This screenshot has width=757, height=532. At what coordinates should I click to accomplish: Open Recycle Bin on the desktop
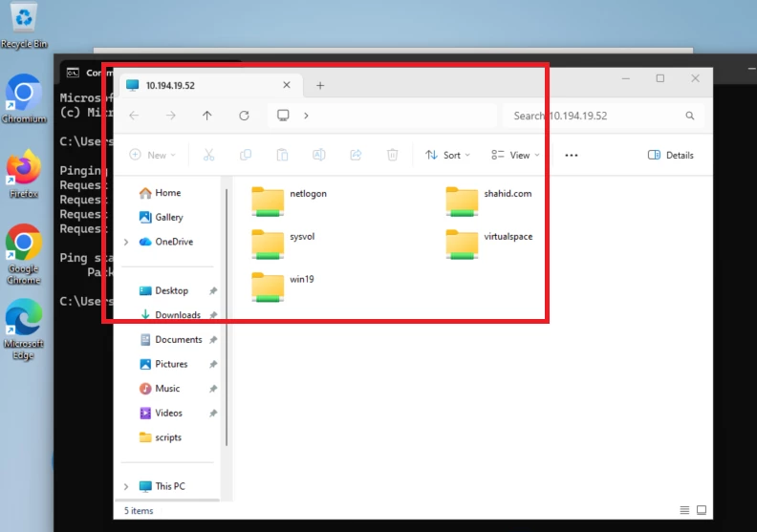pyautogui.click(x=24, y=26)
